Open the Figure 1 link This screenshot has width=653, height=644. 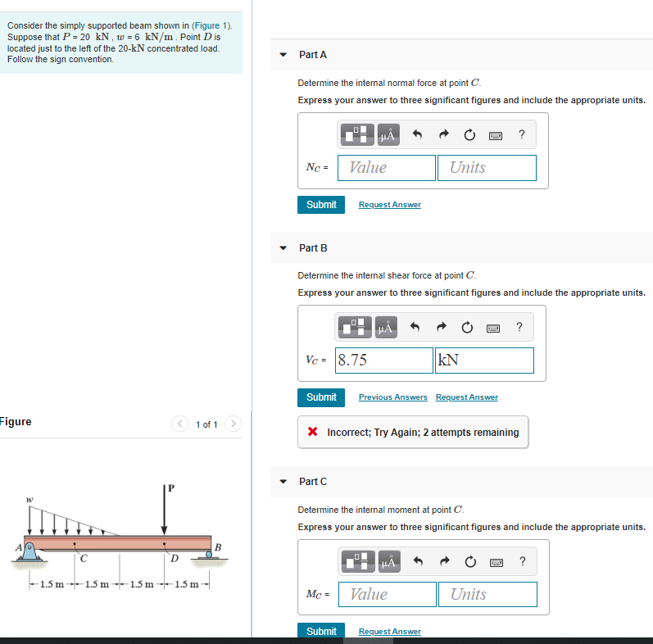211,25
